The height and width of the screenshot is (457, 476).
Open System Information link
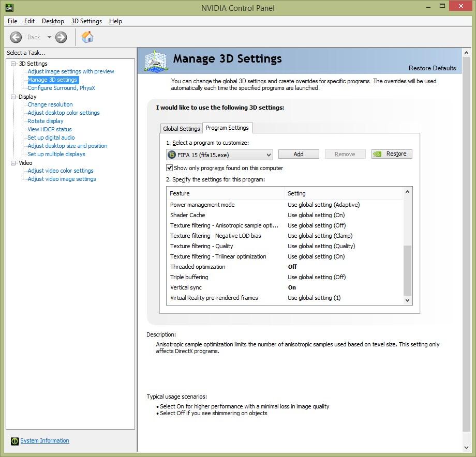tap(44, 440)
